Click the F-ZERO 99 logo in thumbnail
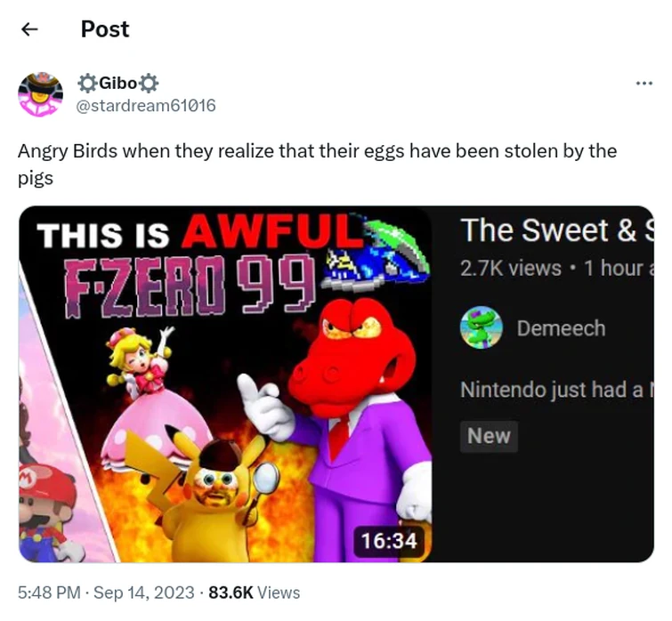Image resolution: width=672 pixels, height=621 pixels. tap(187, 280)
